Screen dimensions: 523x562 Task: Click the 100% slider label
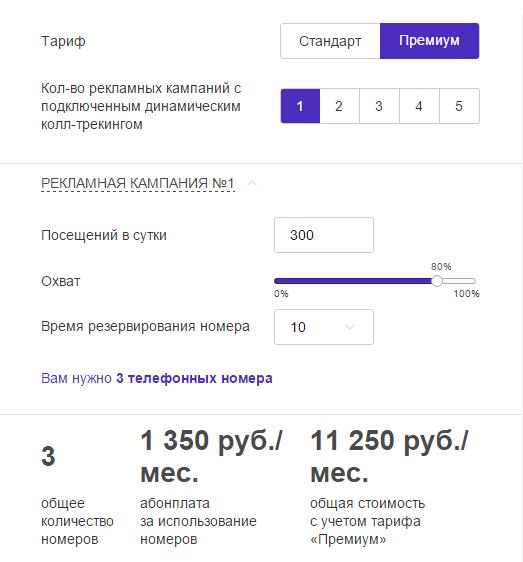pyautogui.click(x=466, y=294)
